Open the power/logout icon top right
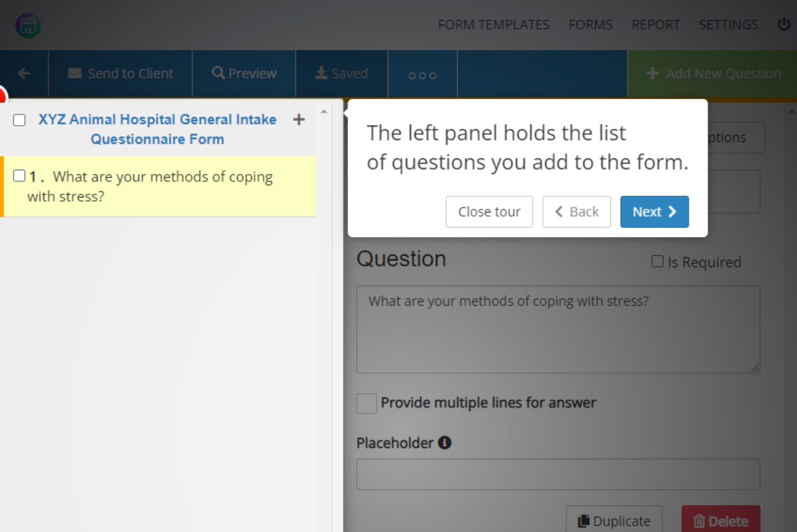The image size is (797, 532). (783, 25)
